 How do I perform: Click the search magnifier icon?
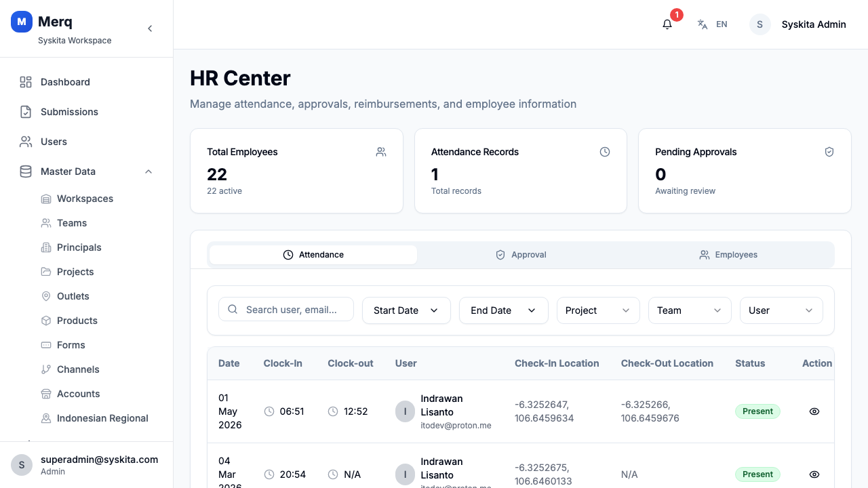pos(233,309)
